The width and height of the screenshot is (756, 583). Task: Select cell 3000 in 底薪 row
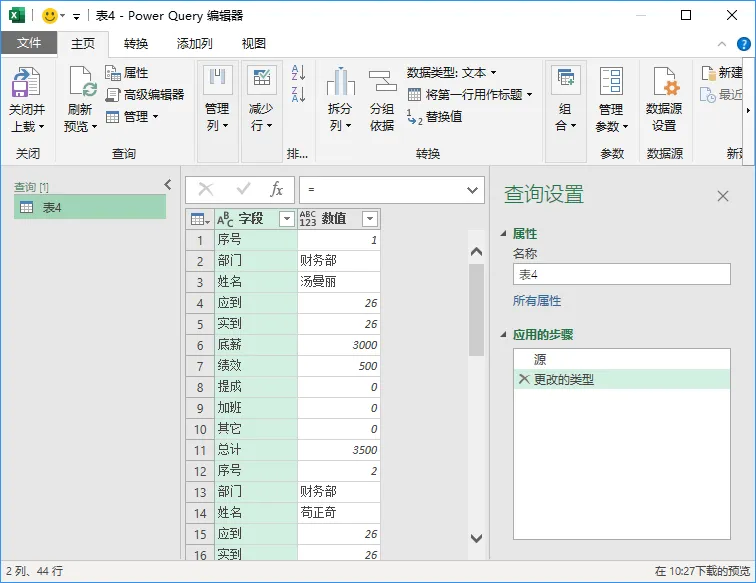[338, 345]
